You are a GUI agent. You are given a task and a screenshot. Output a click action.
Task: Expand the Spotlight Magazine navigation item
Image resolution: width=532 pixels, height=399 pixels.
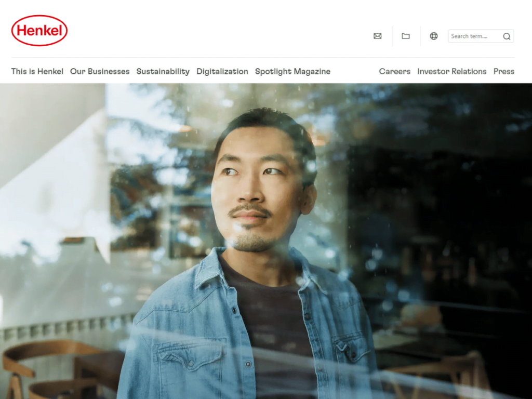292,71
